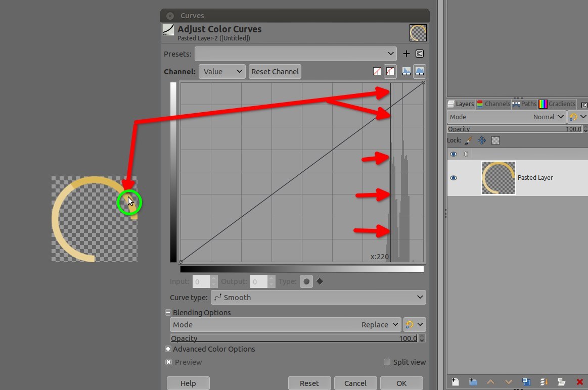588x390 pixels.
Task: Delete the layer with red X
Action: click(580, 382)
